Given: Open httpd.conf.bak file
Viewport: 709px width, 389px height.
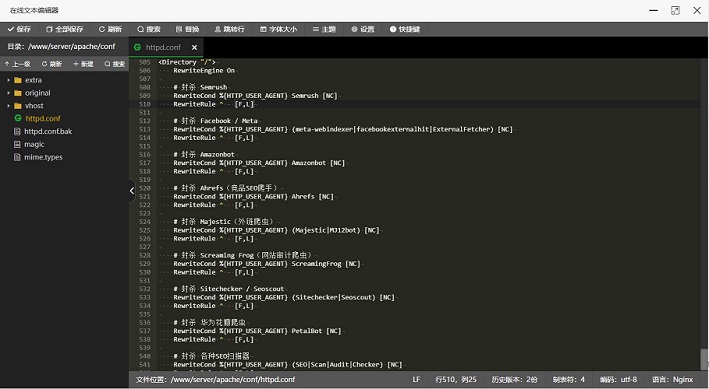Looking at the screenshot, I should click(x=48, y=132).
